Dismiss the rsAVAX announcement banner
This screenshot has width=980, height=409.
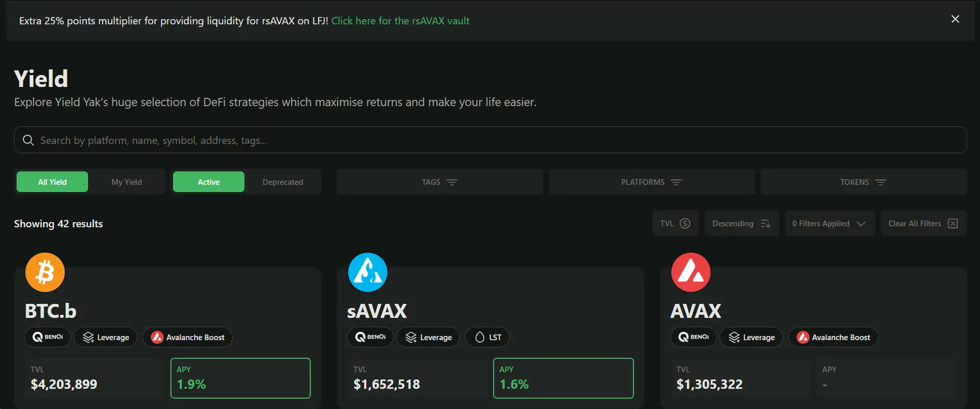(x=955, y=19)
